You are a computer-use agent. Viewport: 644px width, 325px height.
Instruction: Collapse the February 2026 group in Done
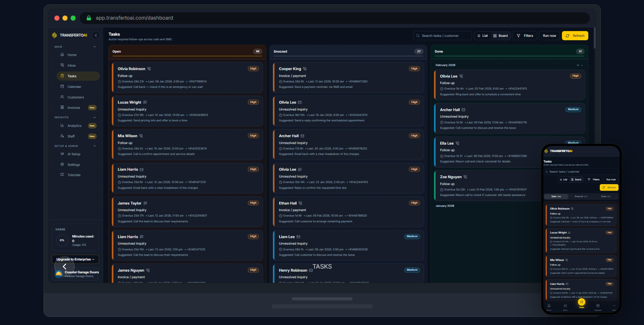581,65
